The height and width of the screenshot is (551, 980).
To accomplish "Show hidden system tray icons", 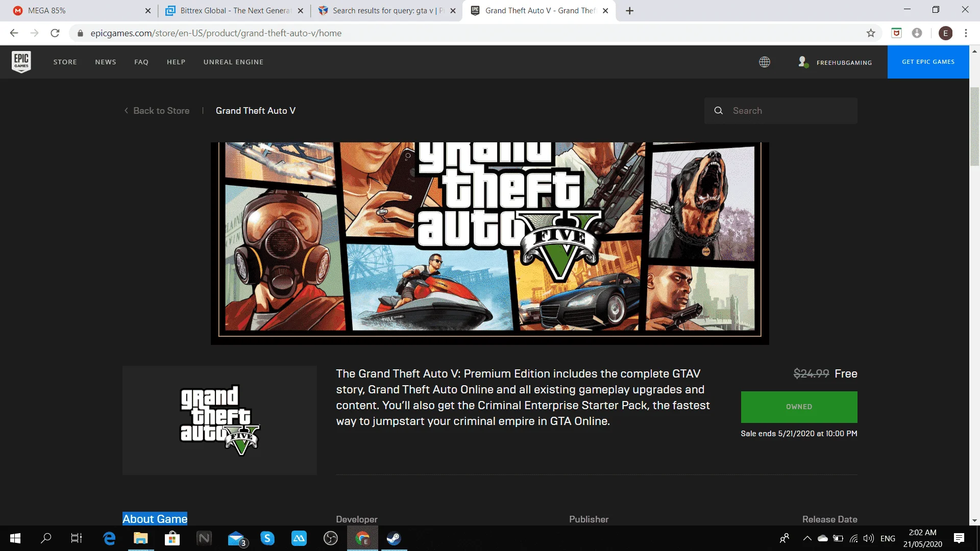I will [x=807, y=538].
